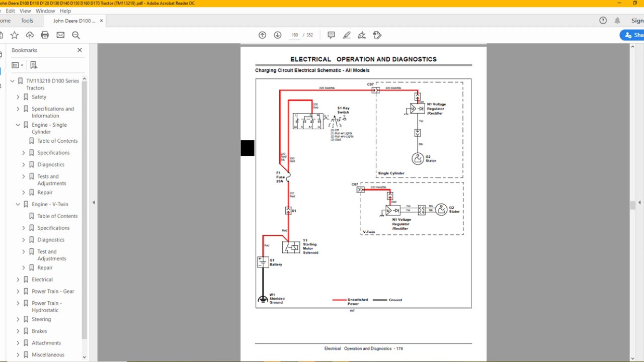Expand the right tools pane arrow
644x362 pixels.
coord(639,203)
